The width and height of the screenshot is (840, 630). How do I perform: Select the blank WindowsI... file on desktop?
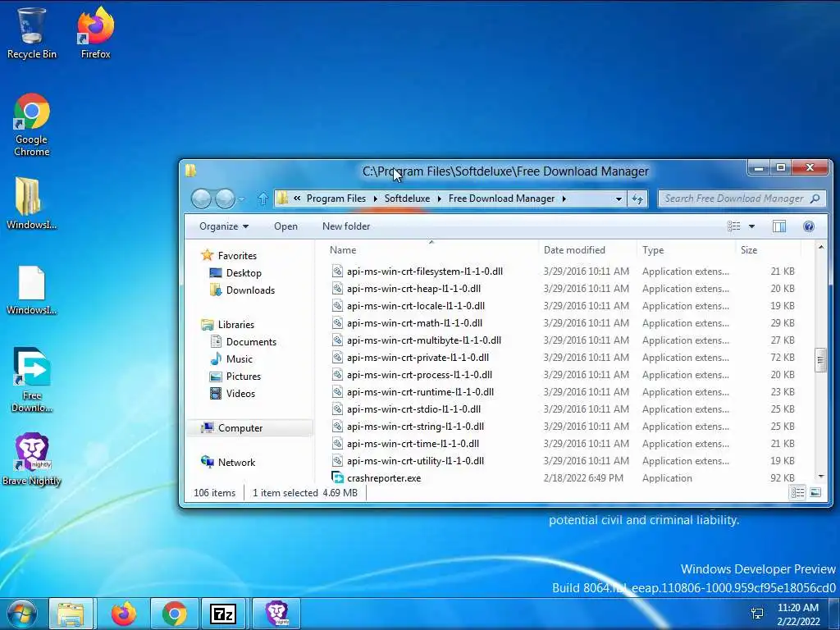click(31, 290)
